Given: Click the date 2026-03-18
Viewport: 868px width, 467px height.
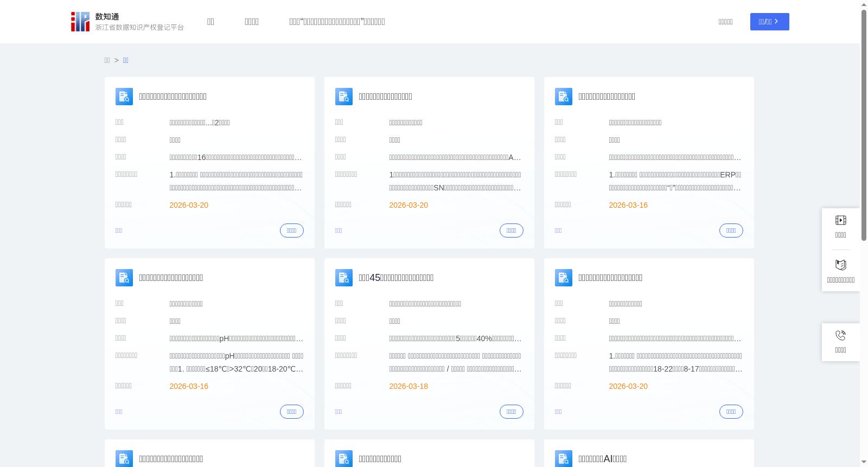Looking at the screenshot, I should 409,386.
